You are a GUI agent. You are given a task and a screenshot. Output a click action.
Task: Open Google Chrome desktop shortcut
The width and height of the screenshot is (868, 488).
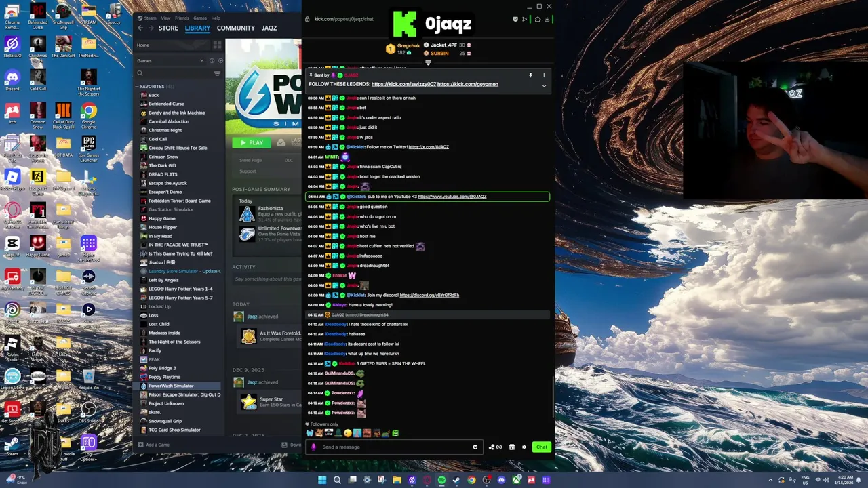(x=89, y=113)
